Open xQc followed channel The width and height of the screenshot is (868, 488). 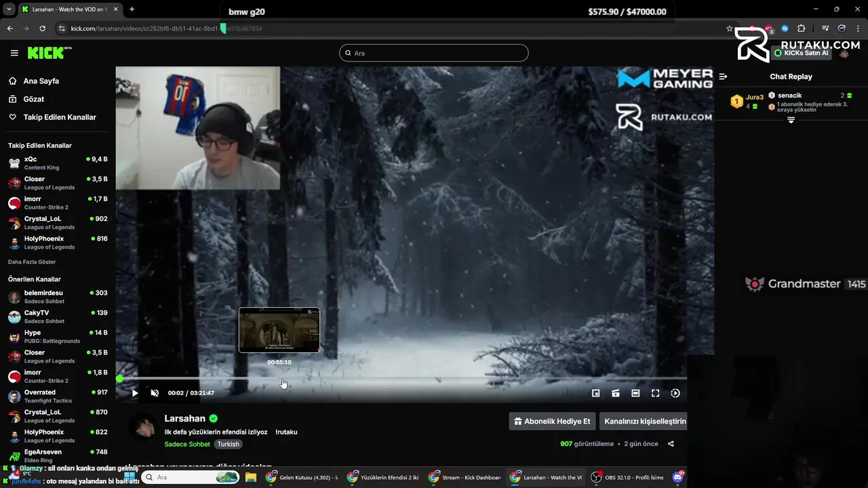pos(58,163)
